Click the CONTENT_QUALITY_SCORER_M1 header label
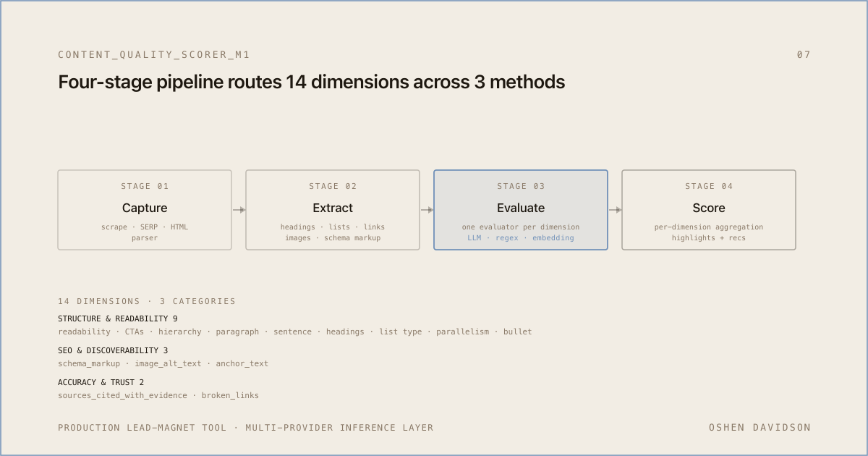The width and height of the screenshot is (868, 456). coord(154,54)
